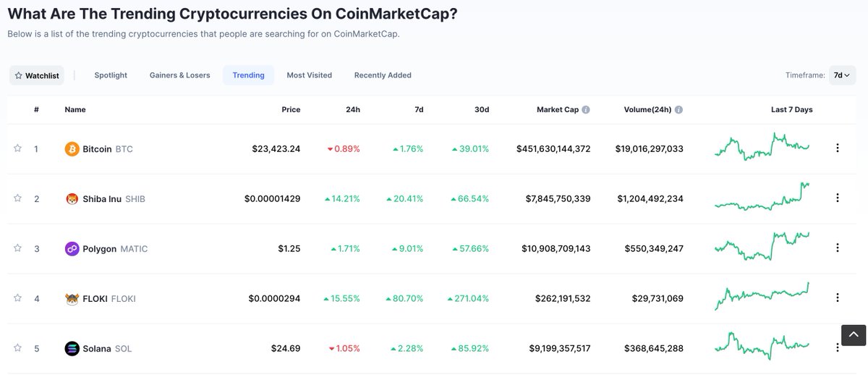Click the Polygon coin logo
This screenshot has width=868, height=375.
72,248
